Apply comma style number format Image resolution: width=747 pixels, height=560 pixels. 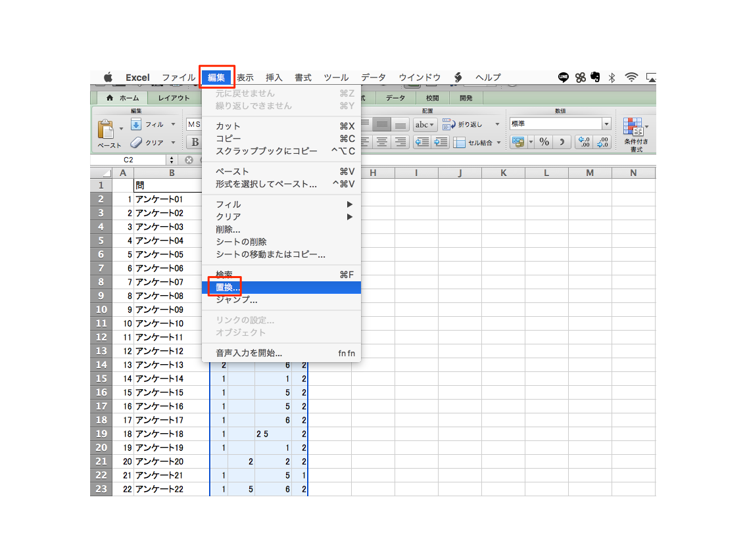point(562,142)
